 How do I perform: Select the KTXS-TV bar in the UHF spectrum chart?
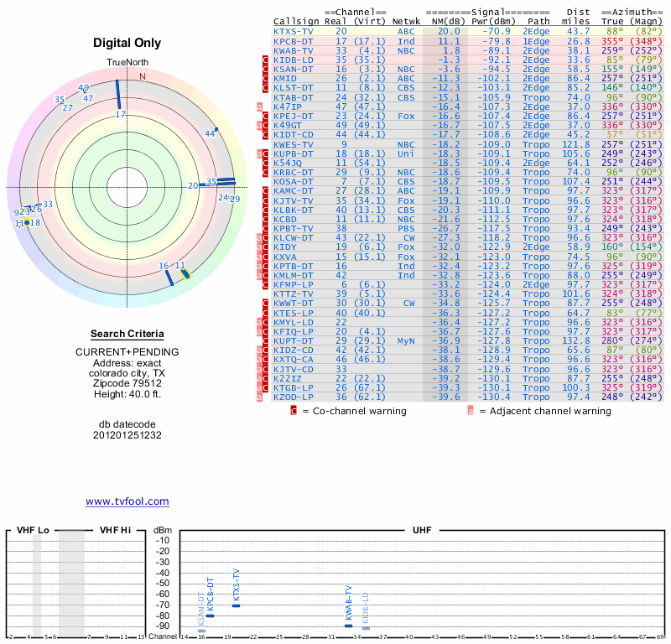(x=236, y=605)
